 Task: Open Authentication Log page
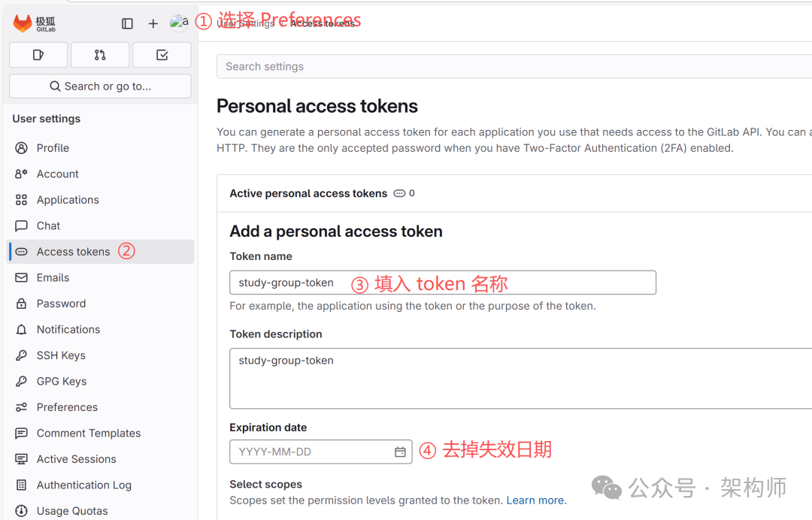(83, 485)
